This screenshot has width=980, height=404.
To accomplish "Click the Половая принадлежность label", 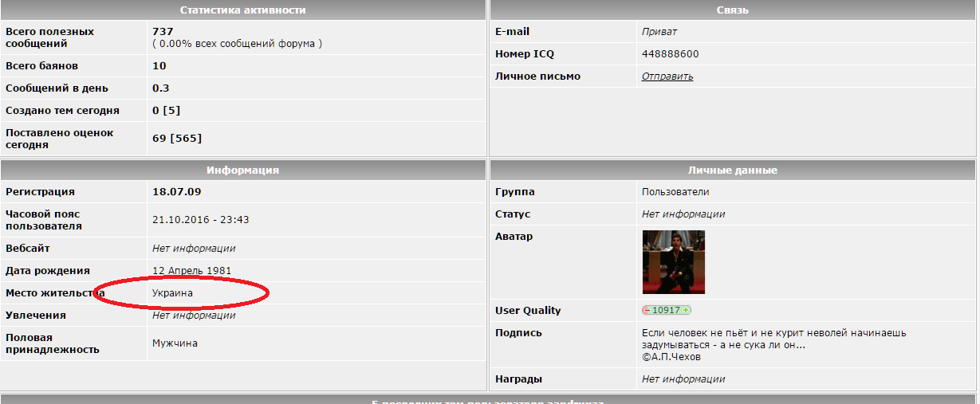I will [x=53, y=343].
